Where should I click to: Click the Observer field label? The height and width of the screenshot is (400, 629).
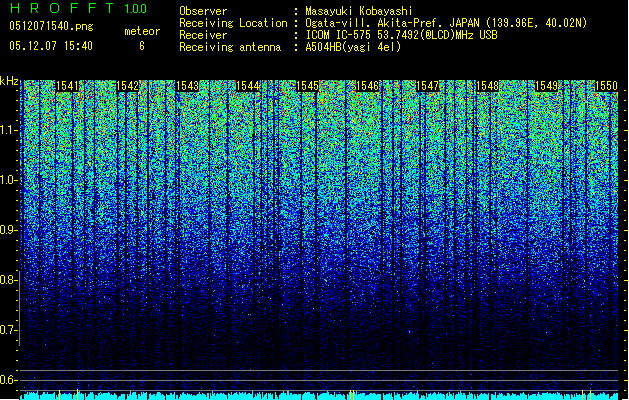tap(203, 11)
